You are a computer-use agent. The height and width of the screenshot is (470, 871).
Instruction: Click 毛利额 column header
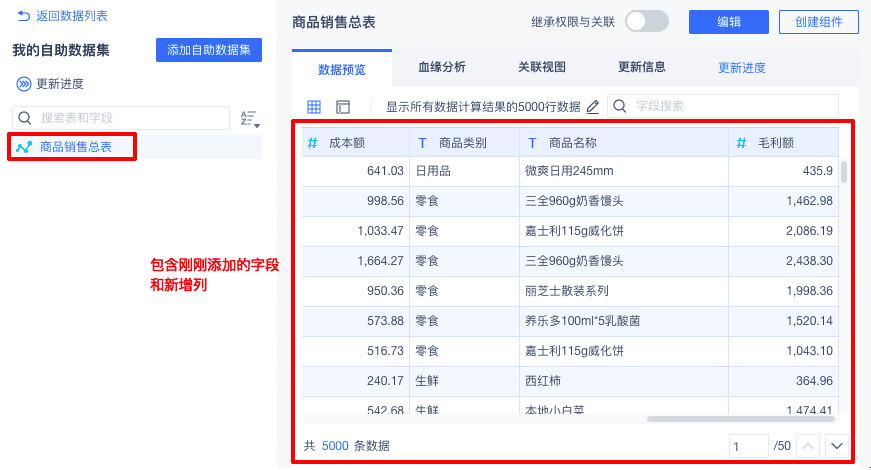click(x=784, y=143)
